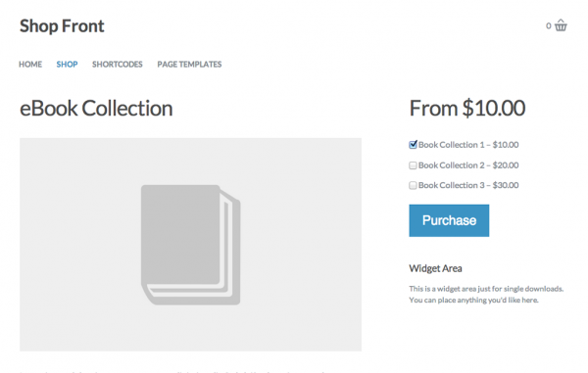Click the Shop Front site title

coord(62,26)
